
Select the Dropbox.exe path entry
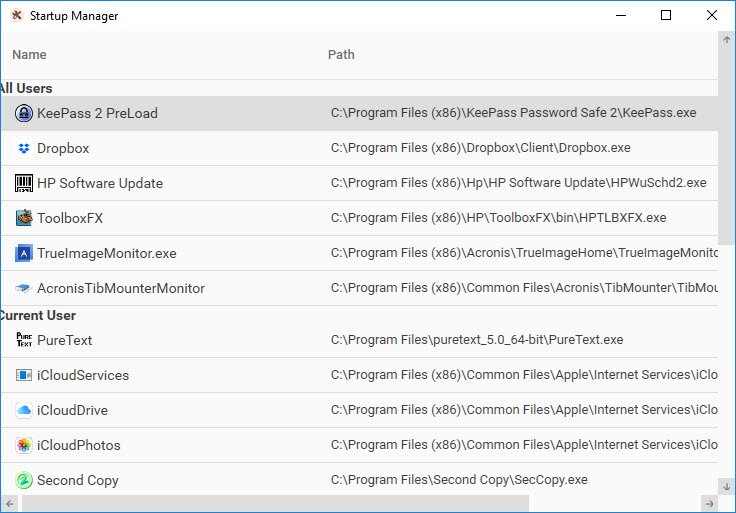pos(480,148)
